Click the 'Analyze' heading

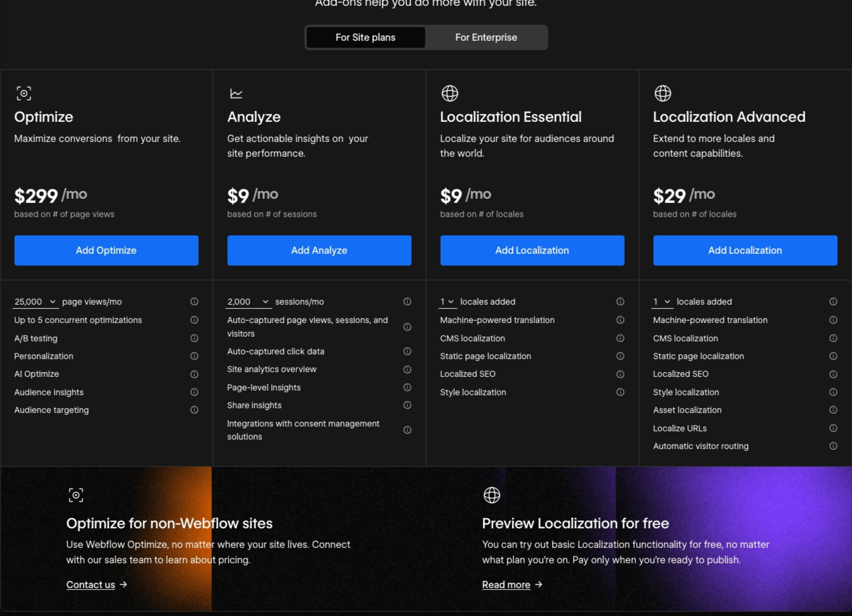click(254, 117)
